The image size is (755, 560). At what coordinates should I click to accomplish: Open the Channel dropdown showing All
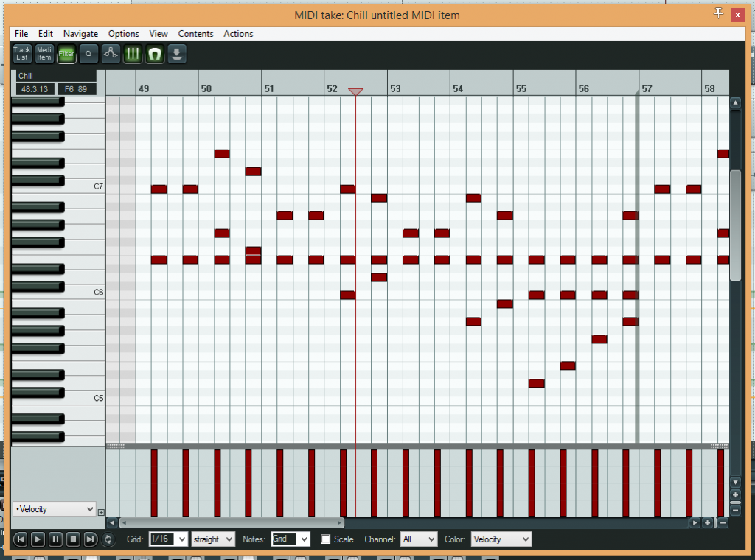click(x=419, y=539)
